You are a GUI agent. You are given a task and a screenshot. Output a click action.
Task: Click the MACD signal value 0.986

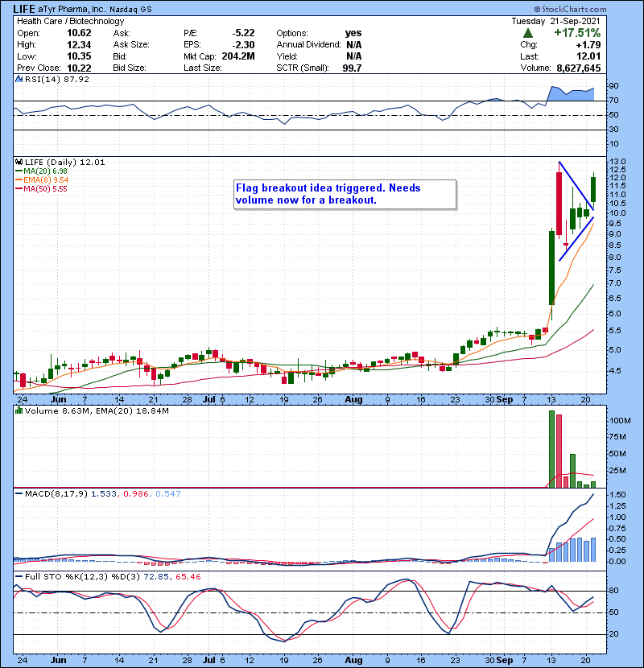(x=136, y=494)
